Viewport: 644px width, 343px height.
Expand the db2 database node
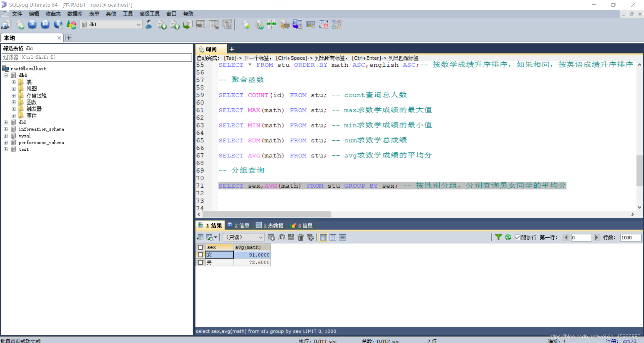tap(6, 122)
